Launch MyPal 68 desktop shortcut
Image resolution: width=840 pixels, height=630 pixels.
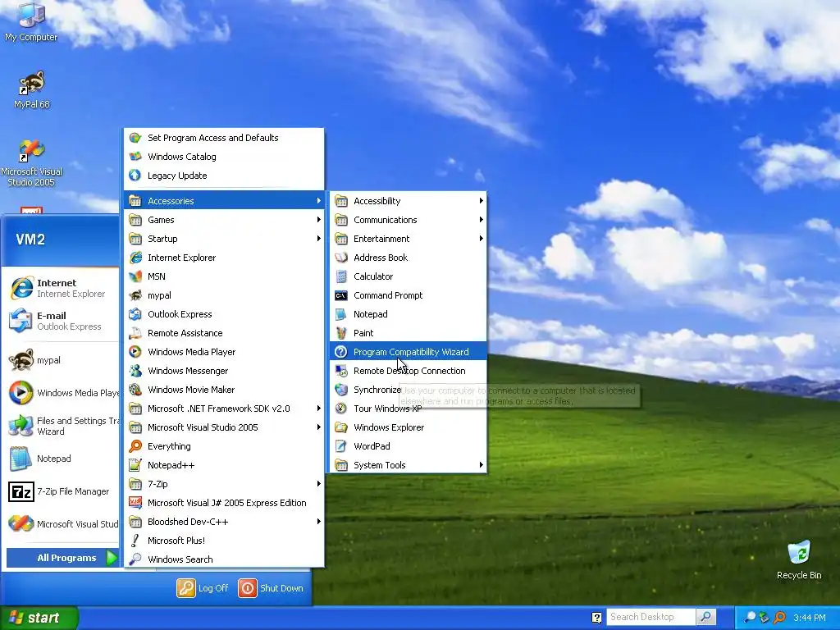click(x=32, y=90)
